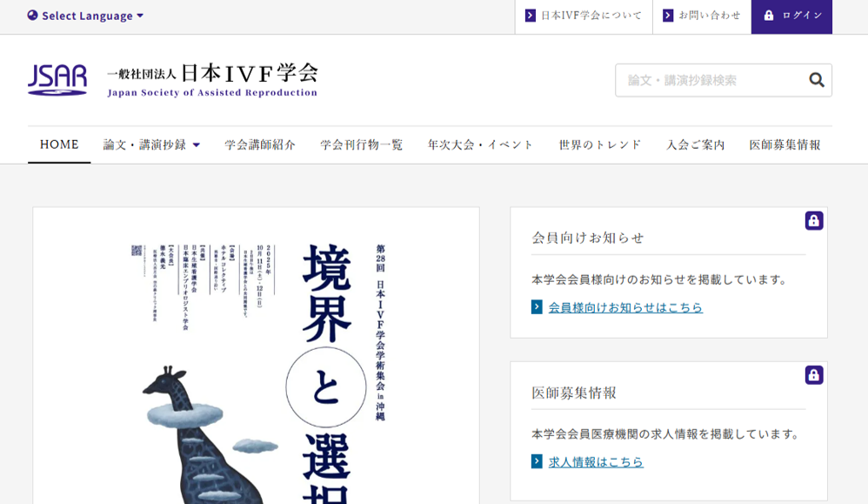Open the 医師募集情報 menu item
Image resolution: width=868 pixels, height=504 pixels.
click(x=785, y=144)
